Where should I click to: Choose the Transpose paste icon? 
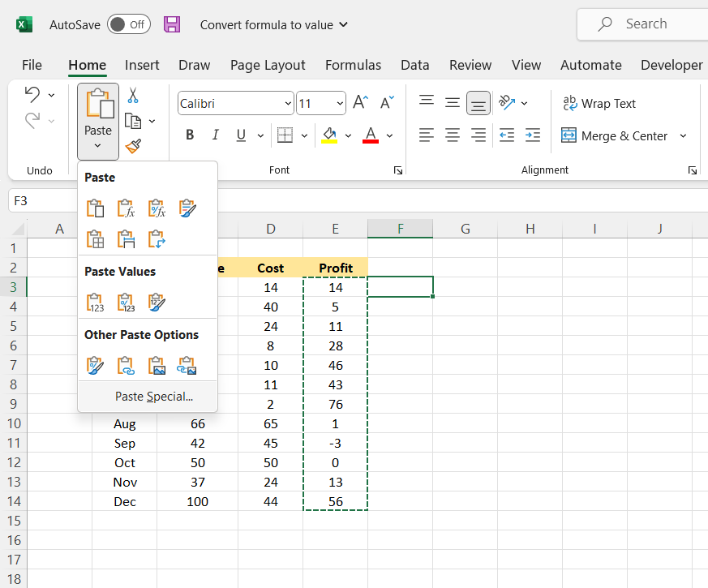click(x=157, y=239)
